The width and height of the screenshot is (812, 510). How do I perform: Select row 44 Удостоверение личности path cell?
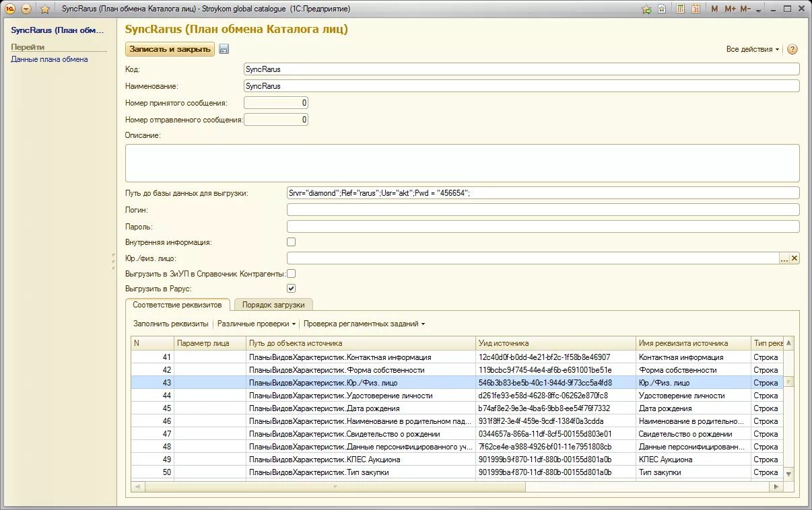361,396
